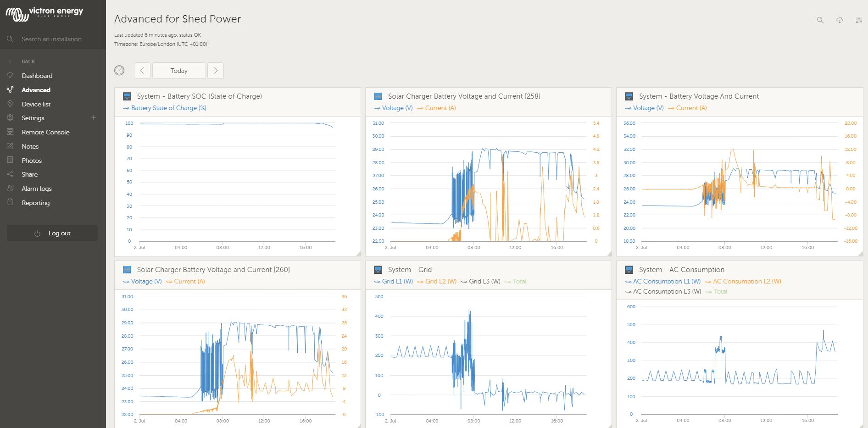868x428 pixels.
Task: Click the search icon at top right
Action: point(820,20)
